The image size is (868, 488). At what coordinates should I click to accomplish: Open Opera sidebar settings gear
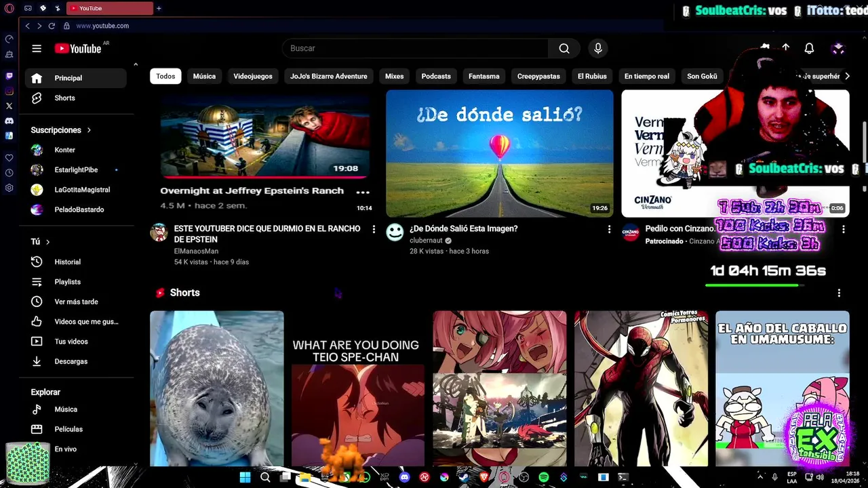pyautogui.click(x=9, y=188)
